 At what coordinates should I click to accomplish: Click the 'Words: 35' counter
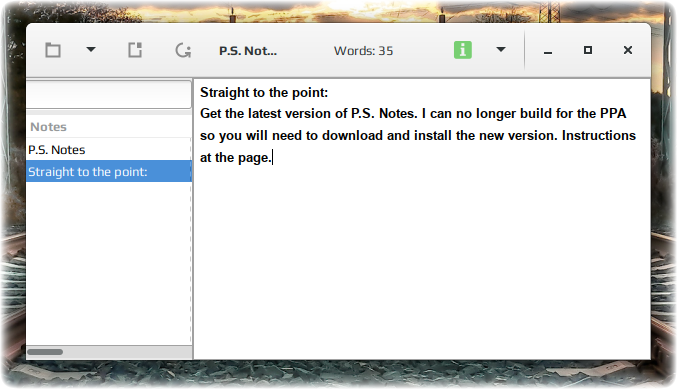pyautogui.click(x=364, y=51)
